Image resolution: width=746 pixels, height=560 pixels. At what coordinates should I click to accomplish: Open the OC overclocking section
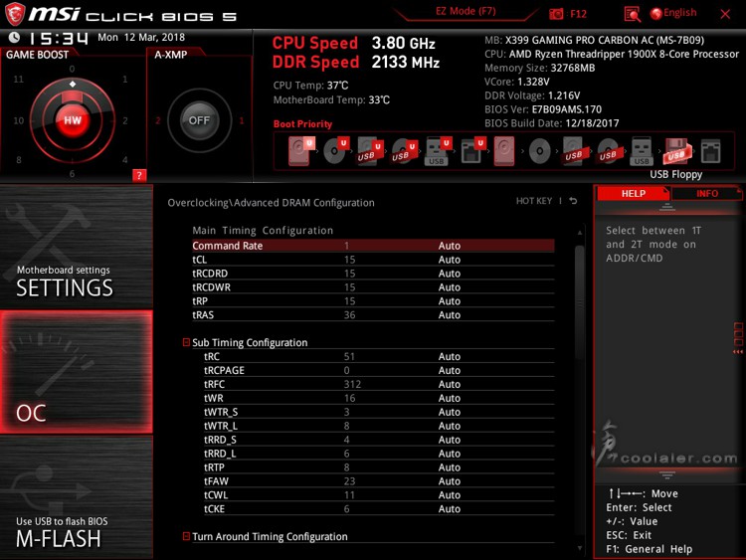(77, 372)
